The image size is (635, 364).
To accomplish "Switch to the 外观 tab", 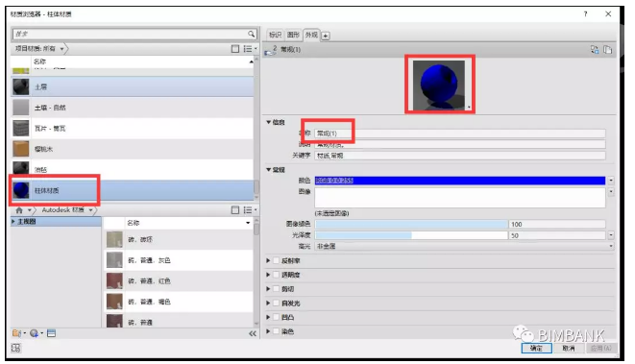I will coord(311,35).
